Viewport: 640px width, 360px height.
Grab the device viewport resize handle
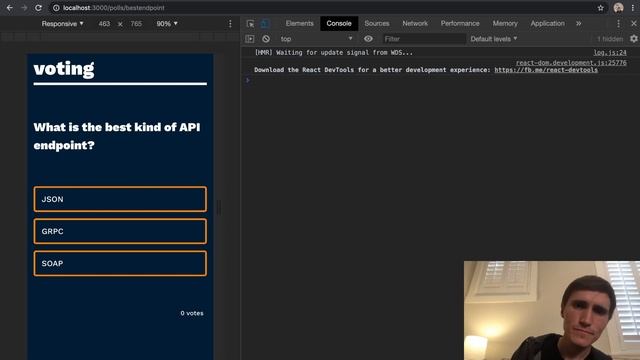pos(219,207)
